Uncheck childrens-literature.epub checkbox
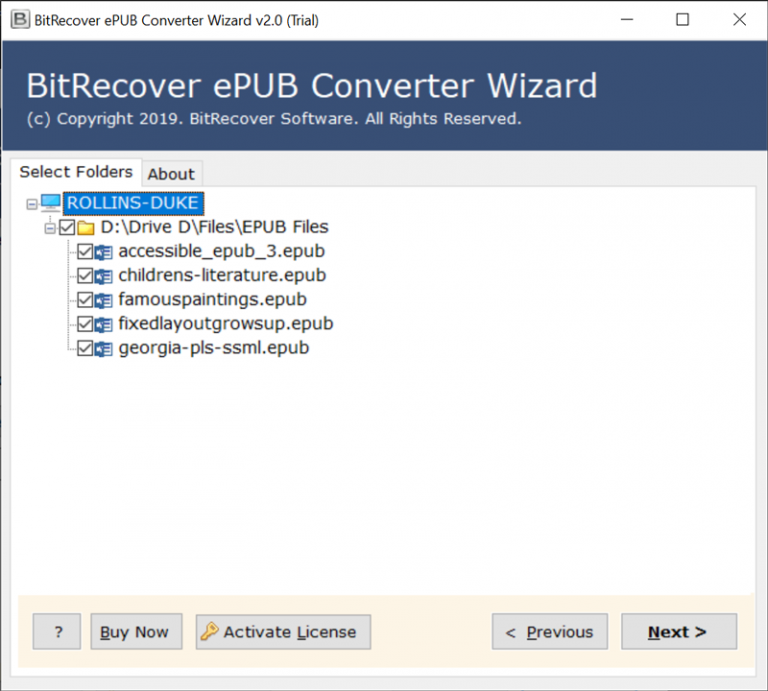The image size is (768, 691). [x=85, y=276]
